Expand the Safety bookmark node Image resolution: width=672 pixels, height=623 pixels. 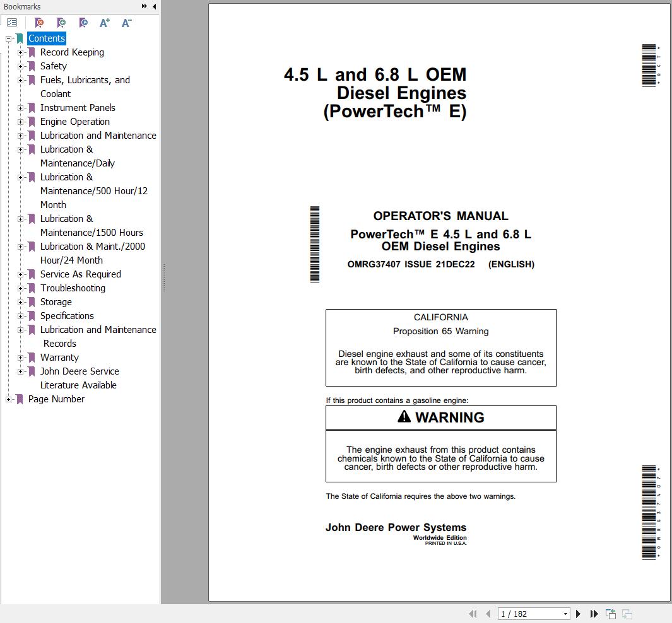point(20,66)
